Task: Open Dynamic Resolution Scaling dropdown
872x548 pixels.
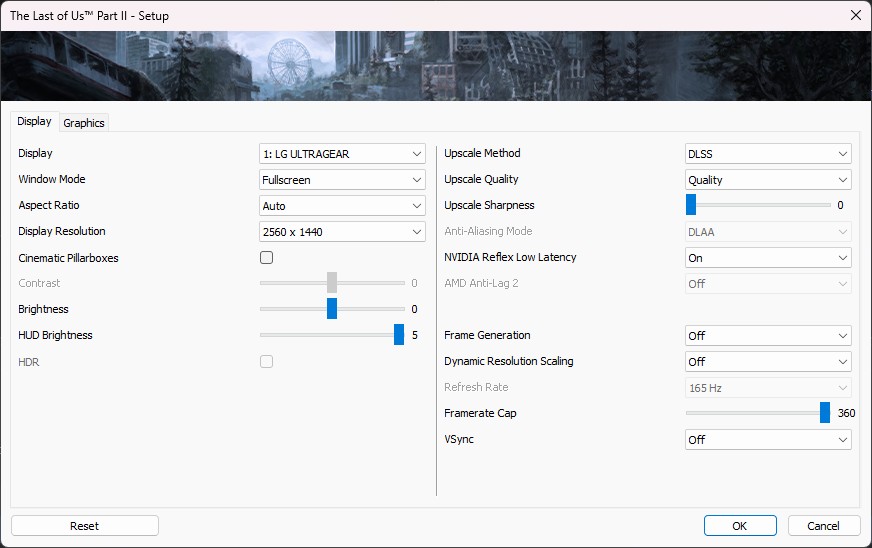Action: 768,362
